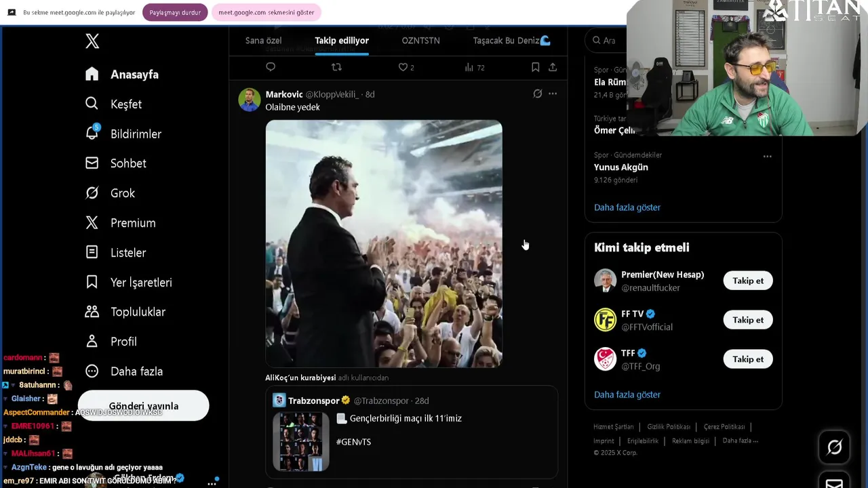Click the X logo icon
The image size is (868, 488).
coord(92,41)
